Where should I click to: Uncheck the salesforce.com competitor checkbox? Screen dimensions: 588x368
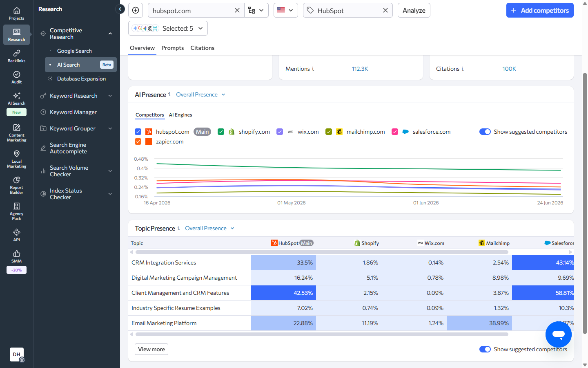point(395,132)
